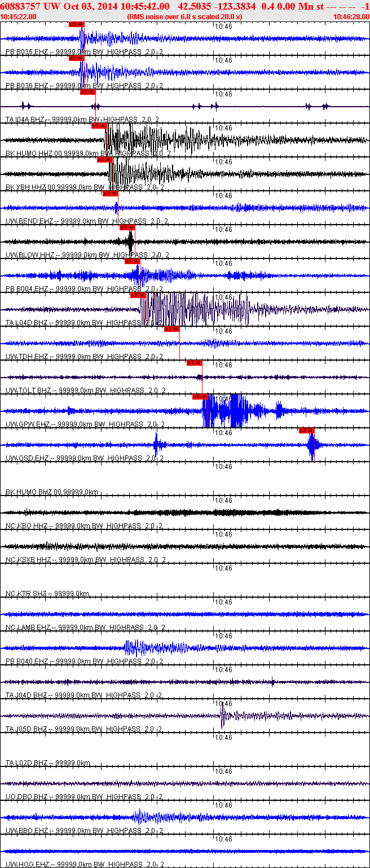370x868 pixels.
Task: Select the PB B036 EHZ station label
Action: (84, 86)
